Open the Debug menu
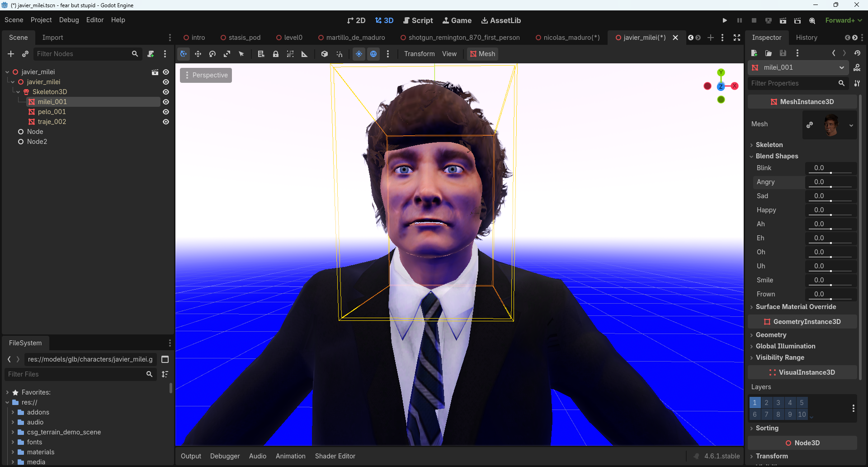 point(69,20)
